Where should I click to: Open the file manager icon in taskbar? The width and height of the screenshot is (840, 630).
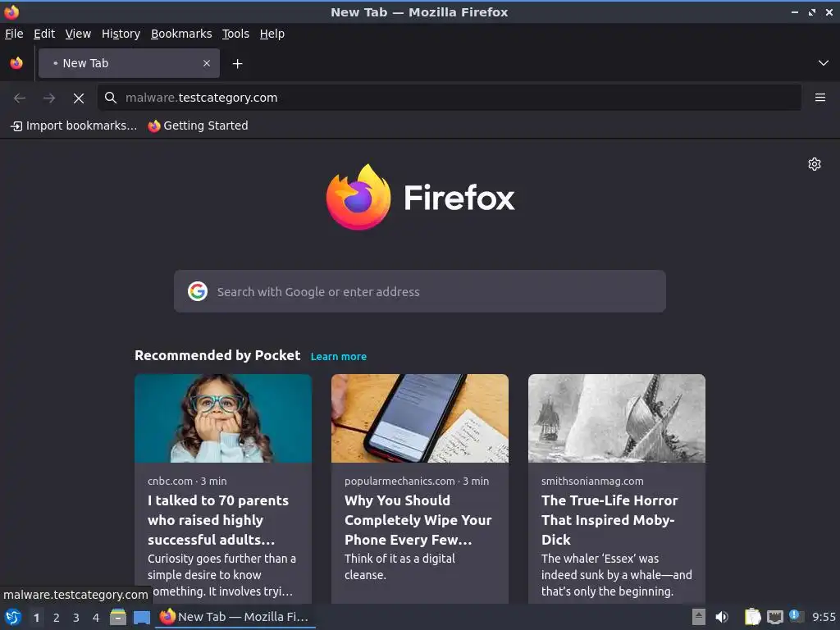point(118,617)
